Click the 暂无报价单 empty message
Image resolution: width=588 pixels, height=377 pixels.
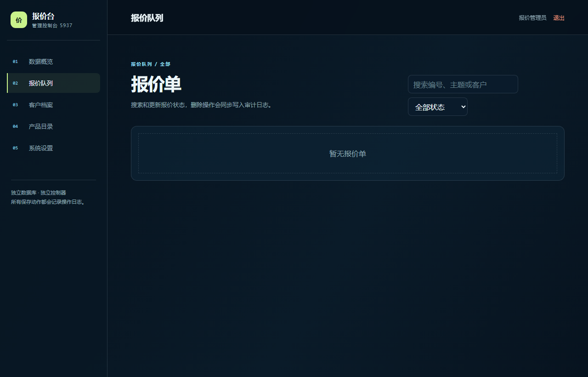(348, 154)
